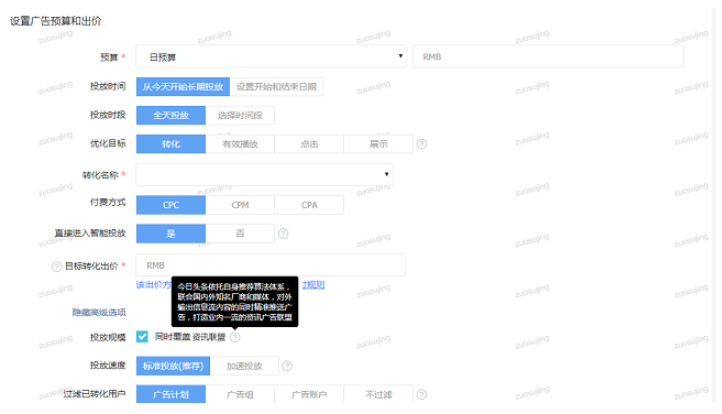Switch to 选择时间段 option

pyautogui.click(x=240, y=116)
